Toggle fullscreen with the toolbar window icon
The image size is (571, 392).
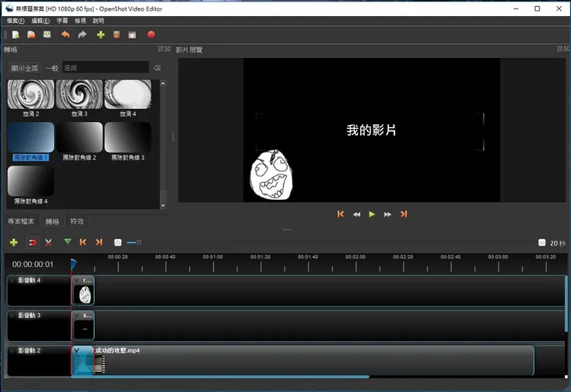132,35
